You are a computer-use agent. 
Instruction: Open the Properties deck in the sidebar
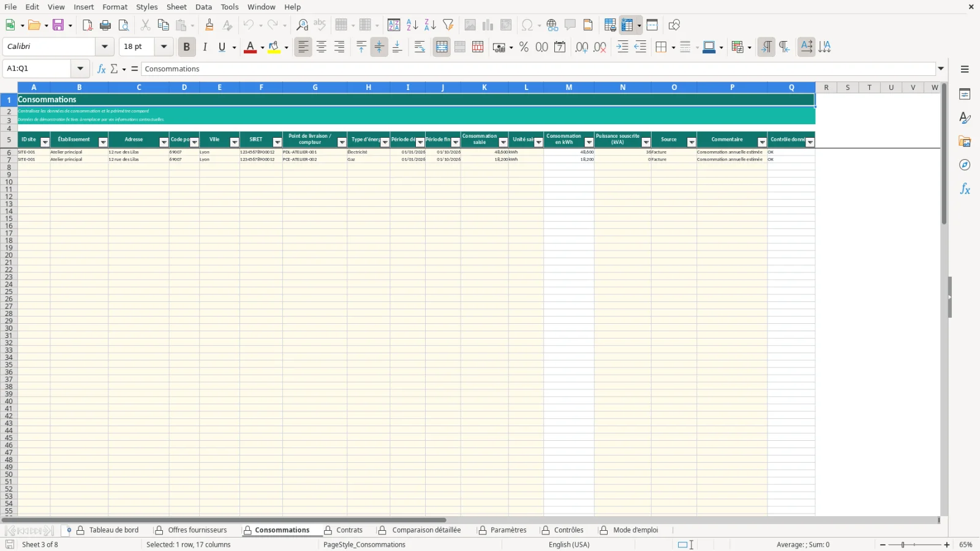(965, 94)
